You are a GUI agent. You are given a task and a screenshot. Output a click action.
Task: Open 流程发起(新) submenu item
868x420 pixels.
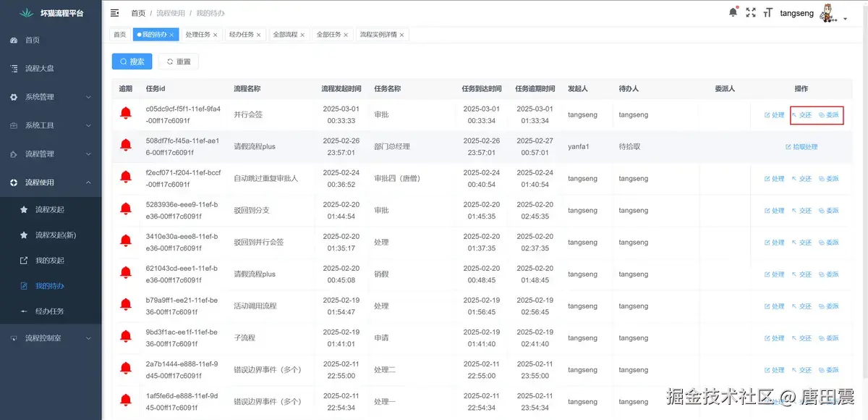(x=51, y=235)
